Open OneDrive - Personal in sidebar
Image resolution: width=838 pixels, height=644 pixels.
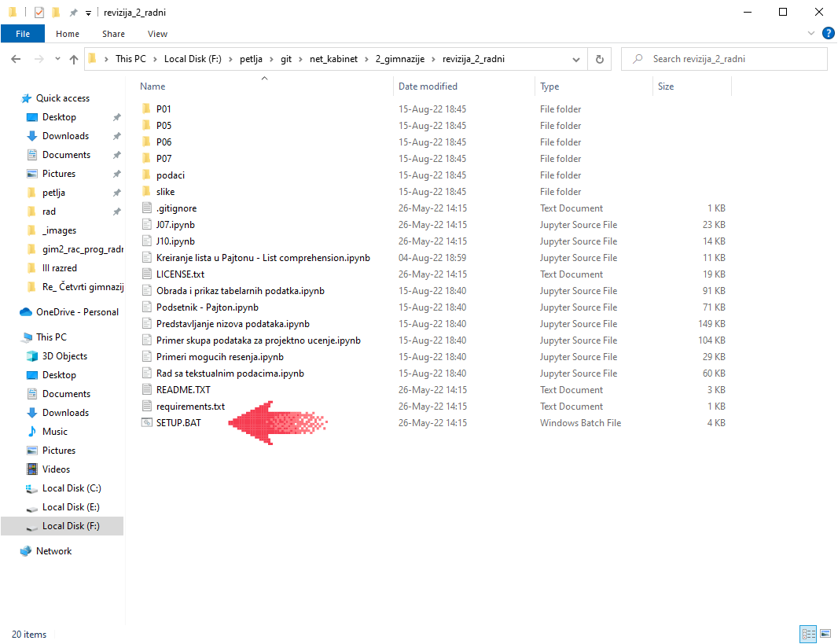tap(77, 312)
